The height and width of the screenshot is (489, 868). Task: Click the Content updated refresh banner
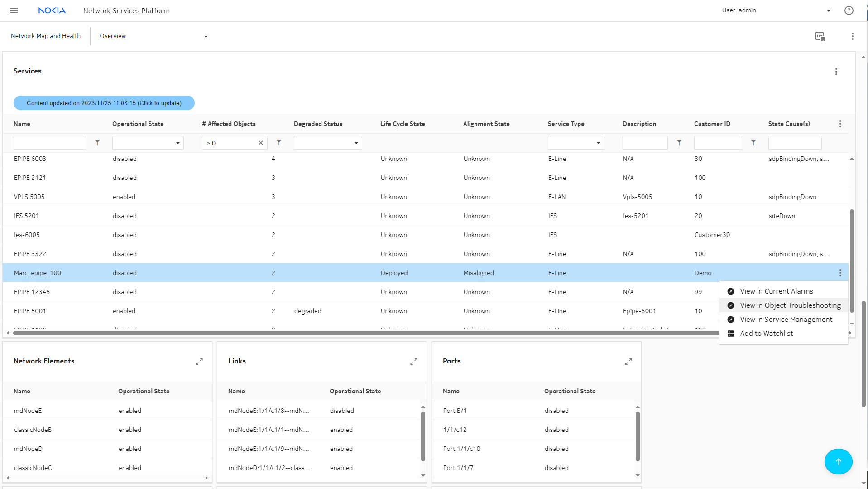(x=104, y=103)
